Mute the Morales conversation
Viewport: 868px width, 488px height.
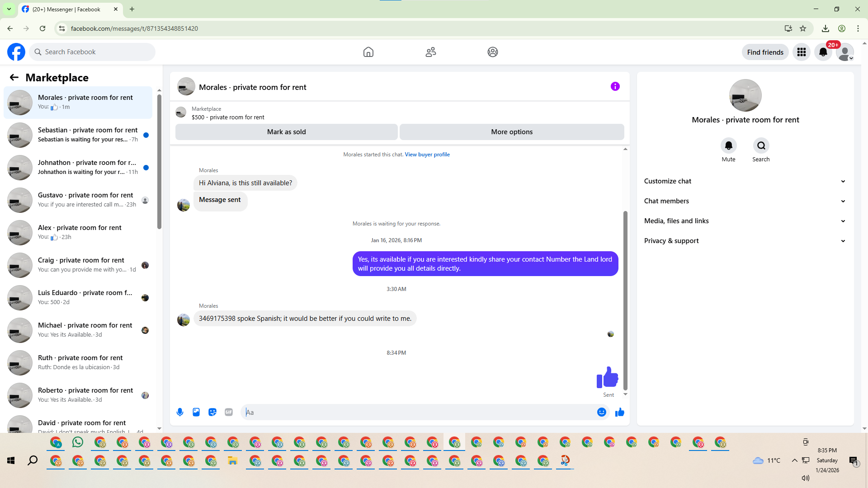728,146
